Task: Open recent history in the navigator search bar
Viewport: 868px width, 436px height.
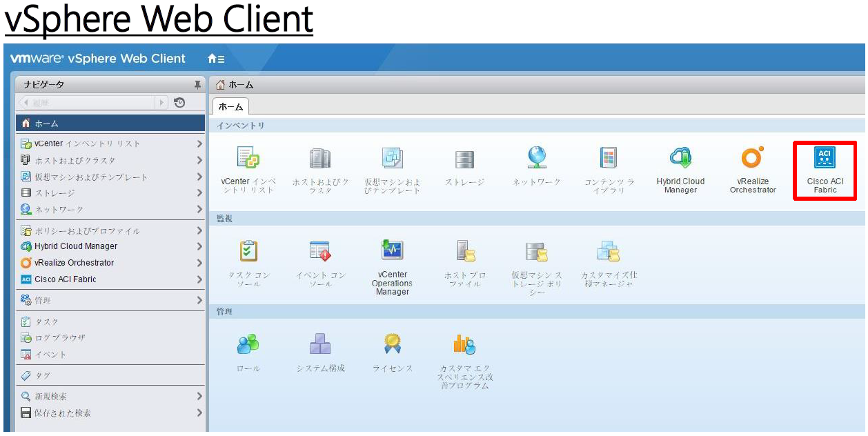Action: pos(179,101)
